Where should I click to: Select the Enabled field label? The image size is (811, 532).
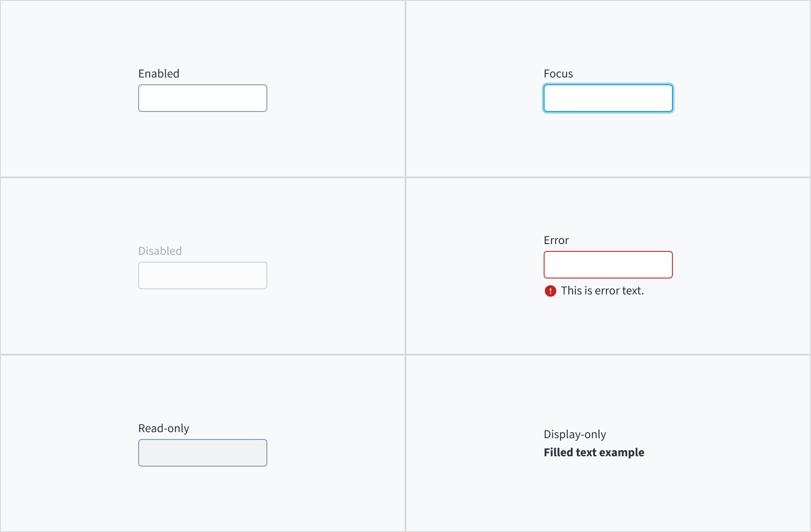[158, 73]
